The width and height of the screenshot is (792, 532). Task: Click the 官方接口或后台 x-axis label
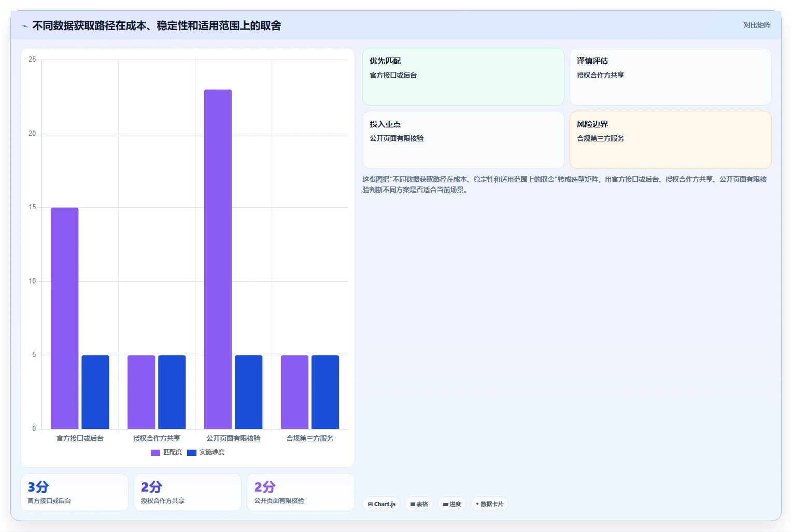pyautogui.click(x=80, y=438)
